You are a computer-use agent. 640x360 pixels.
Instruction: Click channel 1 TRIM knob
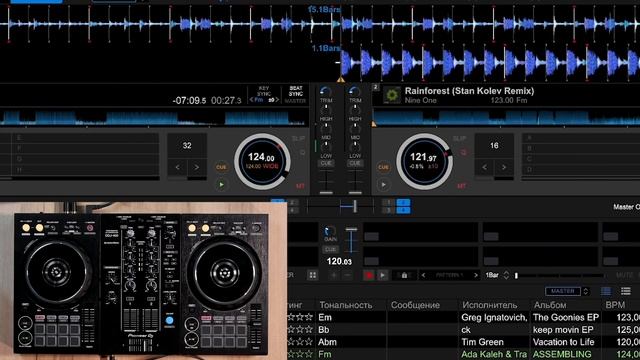tap(326, 91)
